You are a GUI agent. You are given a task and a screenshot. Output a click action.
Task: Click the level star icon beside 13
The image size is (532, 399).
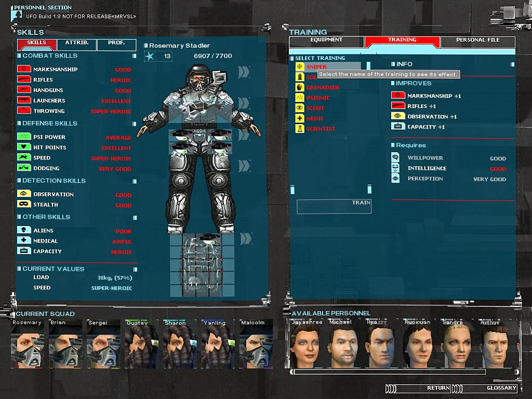[150, 56]
